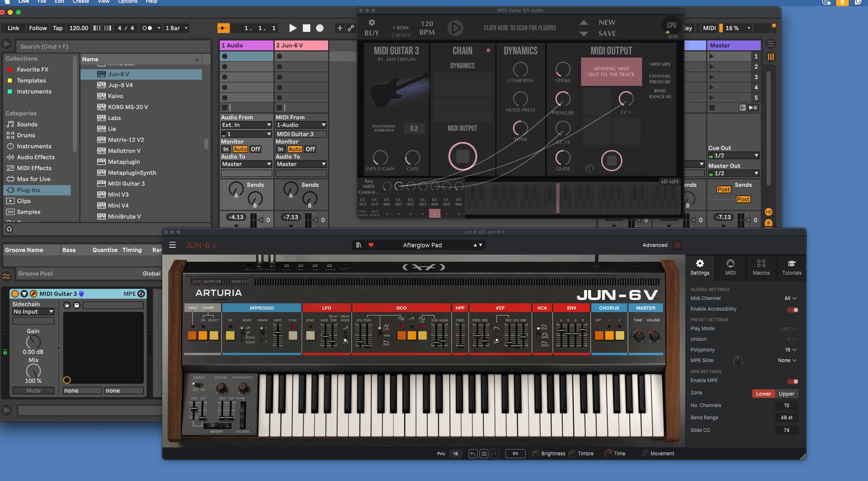Screen dimensions: 868x481
Task: Unfold the MIDI Guitar 3 device arrow icon
Action: [x=24, y=294]
